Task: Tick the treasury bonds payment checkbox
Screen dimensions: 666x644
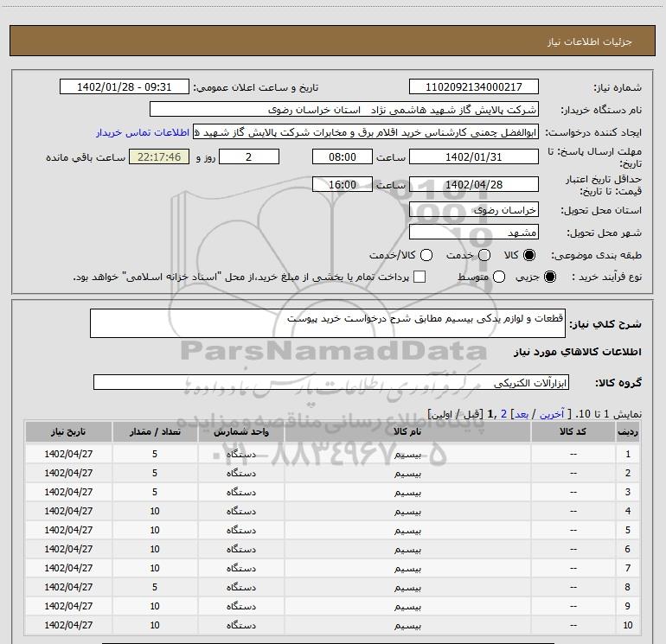Action: pos(419,277)
